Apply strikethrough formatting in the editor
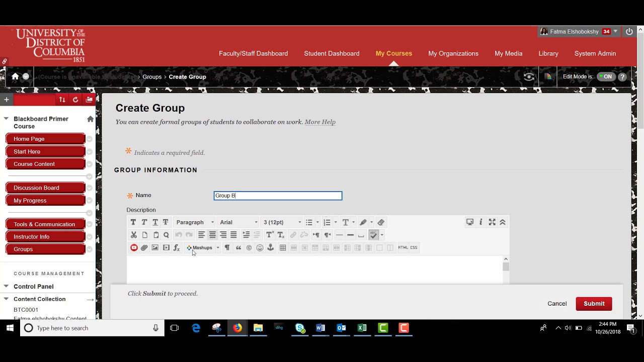This screenshot has width=644, height=362. pyautogui.click(x=166, y=222)
